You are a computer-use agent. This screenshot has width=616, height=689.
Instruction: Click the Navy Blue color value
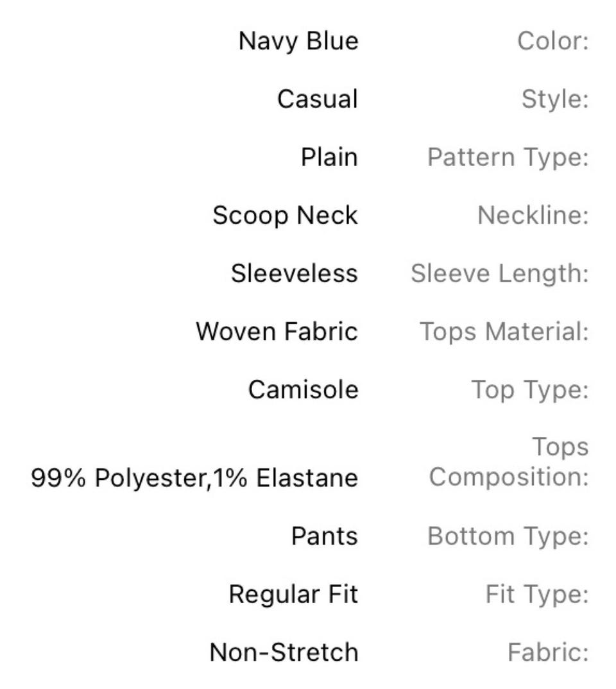click(x=298, y=42)
